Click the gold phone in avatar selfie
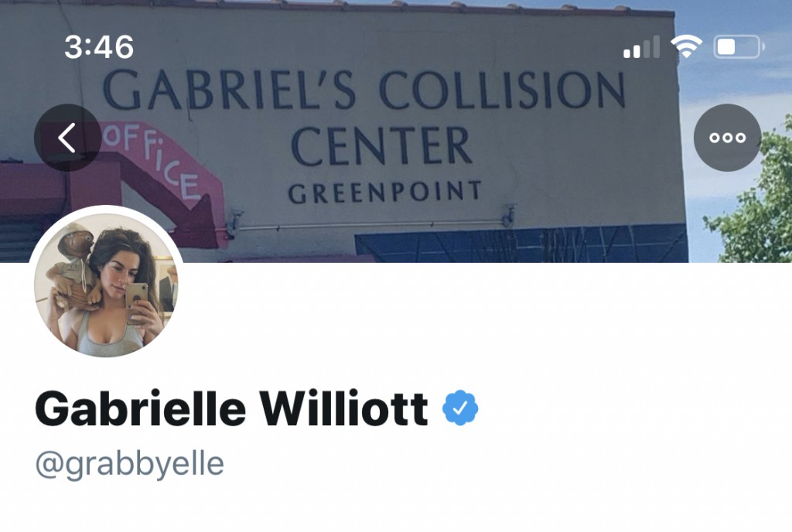This screenshot has height=532, width=792. click(136, 300)
